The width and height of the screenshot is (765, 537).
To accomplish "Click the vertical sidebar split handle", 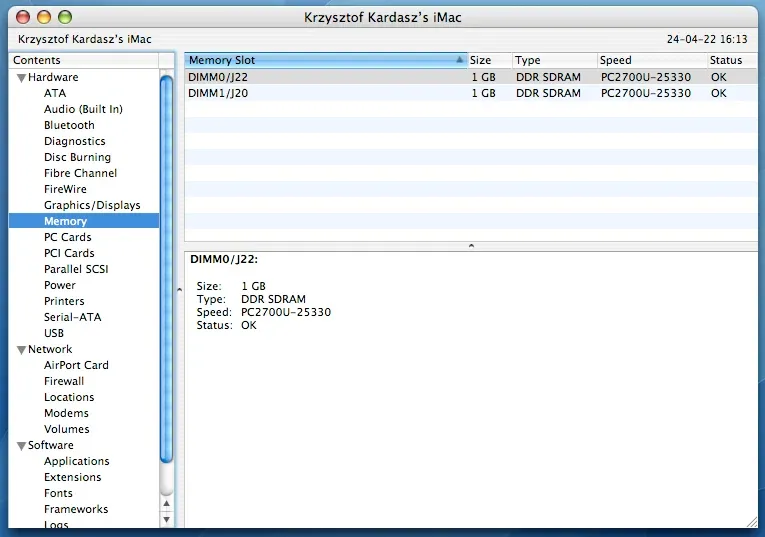I will coord(179,290).
